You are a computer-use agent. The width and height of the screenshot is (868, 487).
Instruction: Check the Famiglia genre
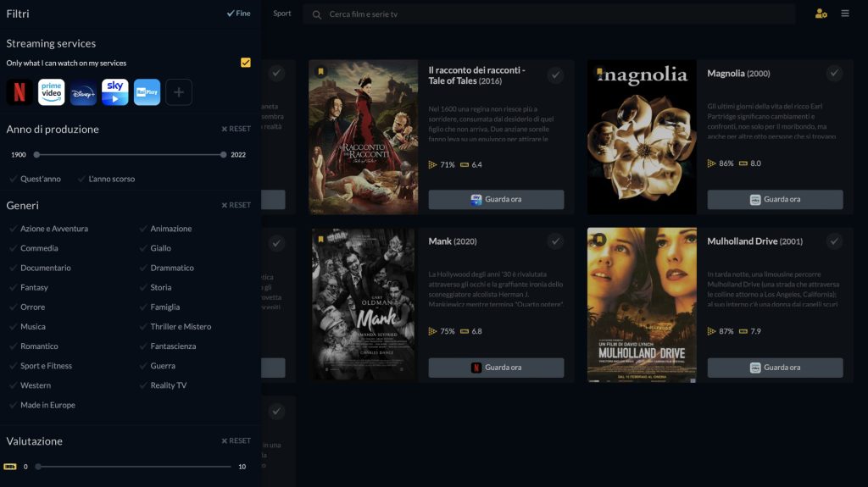[159, 307]
